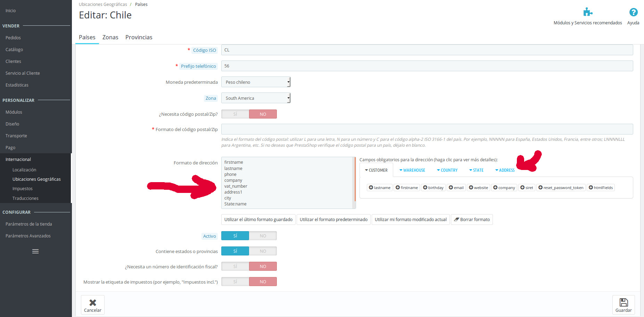Add the htmlFields field tag
The image size is (644, 317).
coord(601,188)
